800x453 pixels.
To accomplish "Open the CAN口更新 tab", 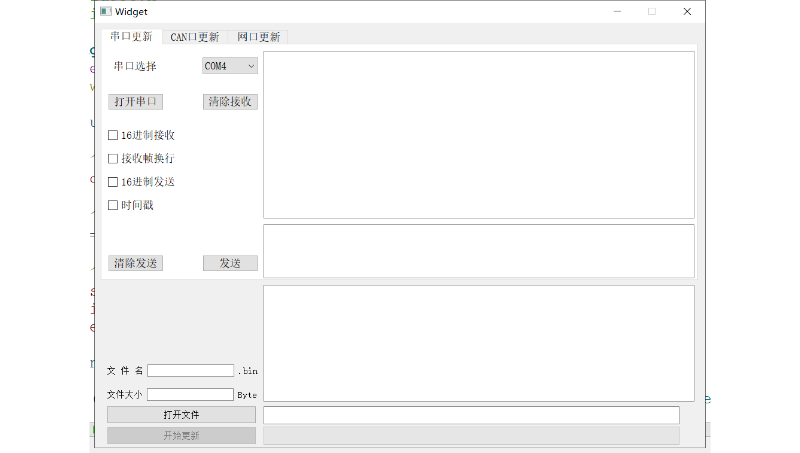I will 194,37.
